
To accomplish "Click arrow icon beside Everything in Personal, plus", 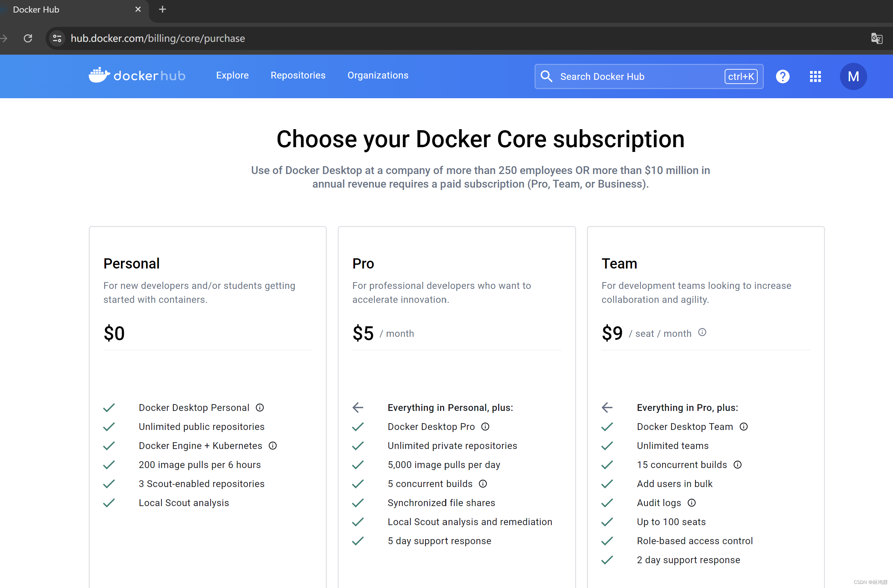I will pos(358,408).
